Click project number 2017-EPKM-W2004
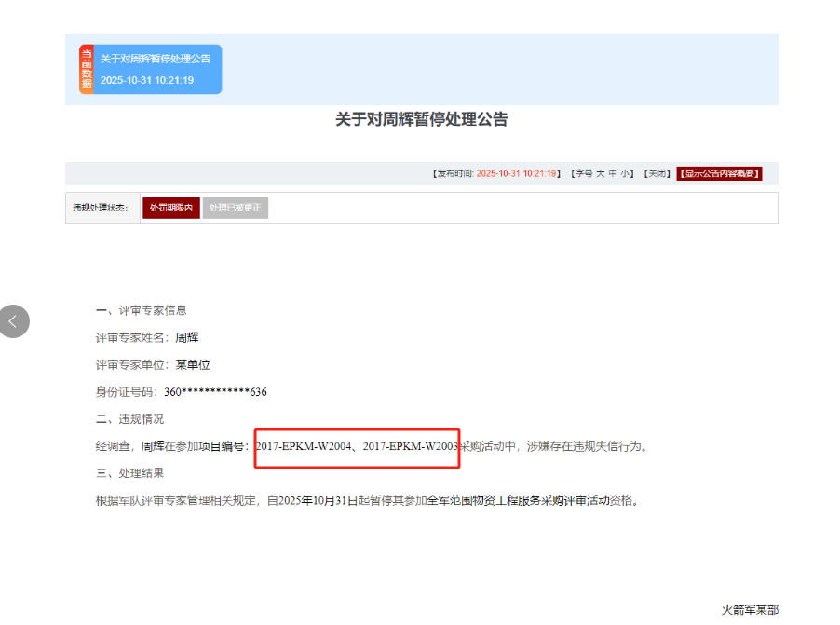840x625 pixels. tap(305, 446)
